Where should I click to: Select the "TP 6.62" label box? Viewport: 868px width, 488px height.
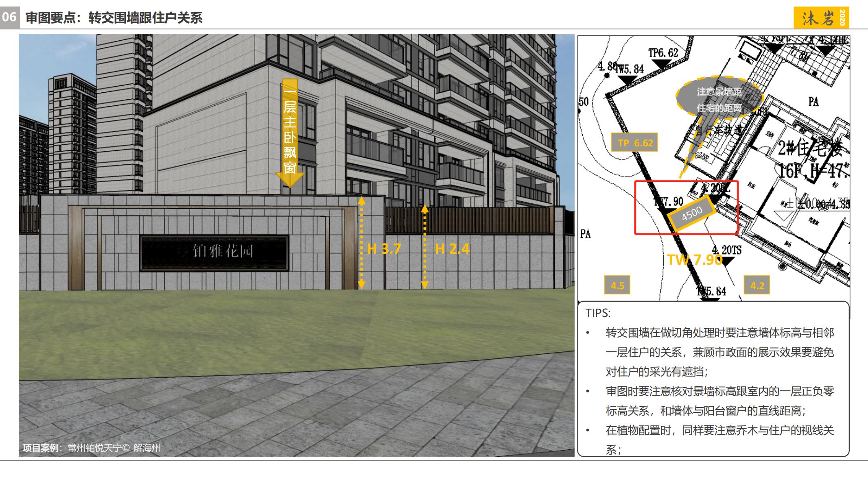635,143
